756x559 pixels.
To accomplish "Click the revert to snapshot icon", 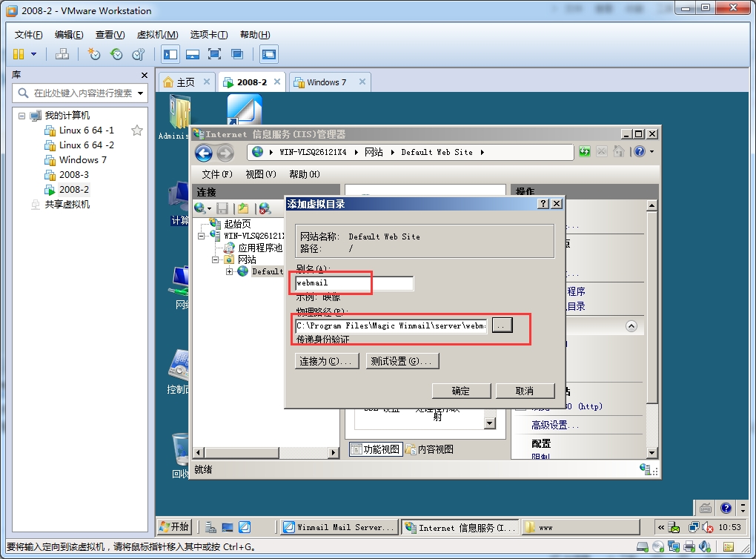I will click(x=116, y=54).
